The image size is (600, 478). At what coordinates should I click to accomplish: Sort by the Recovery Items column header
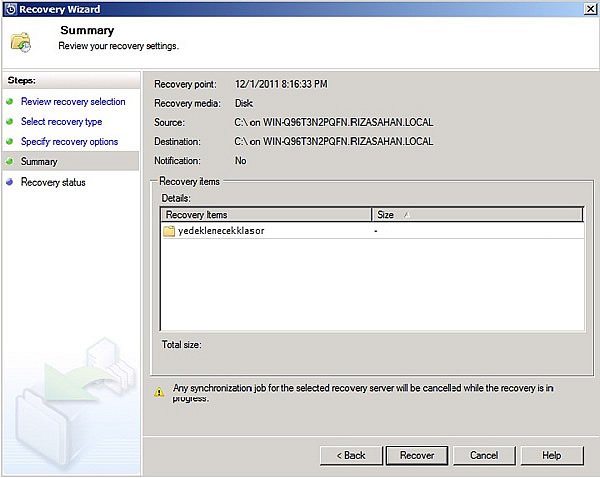(x=265, y=214)
